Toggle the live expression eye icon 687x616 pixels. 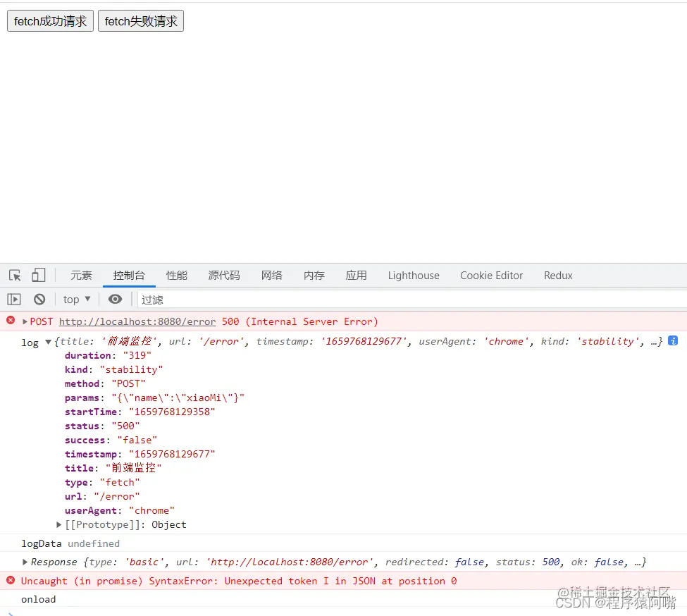coord(116,300)
